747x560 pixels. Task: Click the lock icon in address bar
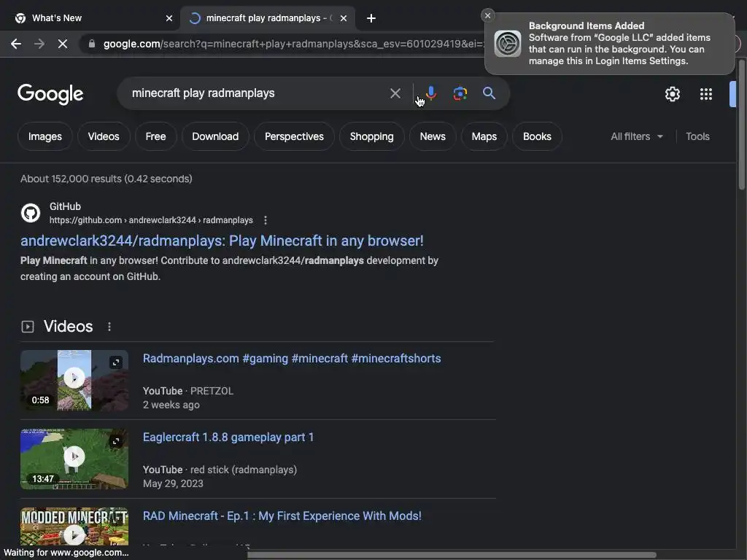point(91,44)
